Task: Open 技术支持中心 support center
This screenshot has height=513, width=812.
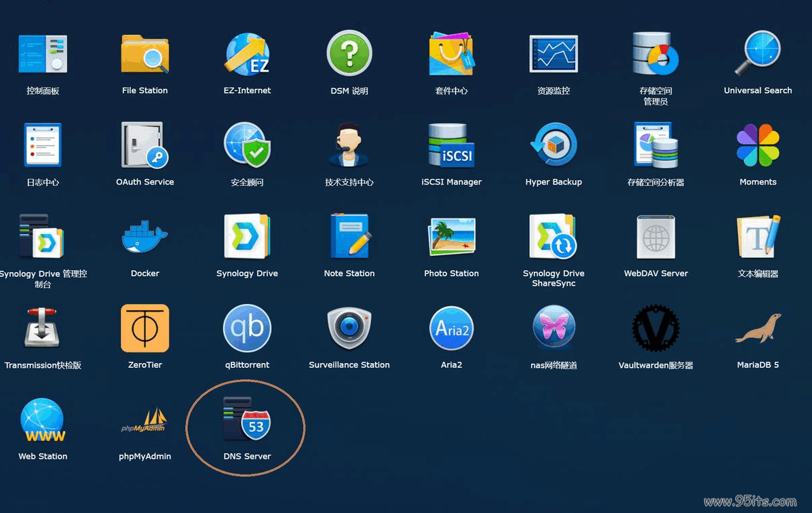Action: point(349,145)
